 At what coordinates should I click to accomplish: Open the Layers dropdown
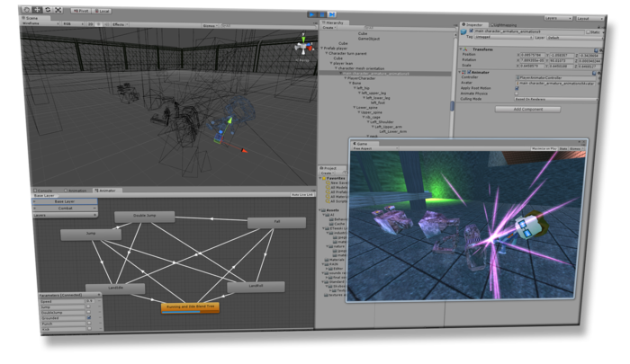(558, 18)
